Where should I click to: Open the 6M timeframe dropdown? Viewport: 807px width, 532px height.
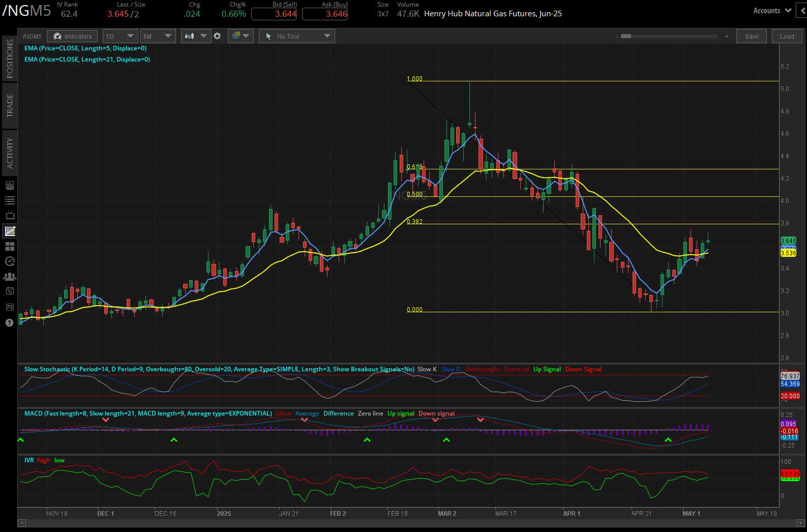158,36
